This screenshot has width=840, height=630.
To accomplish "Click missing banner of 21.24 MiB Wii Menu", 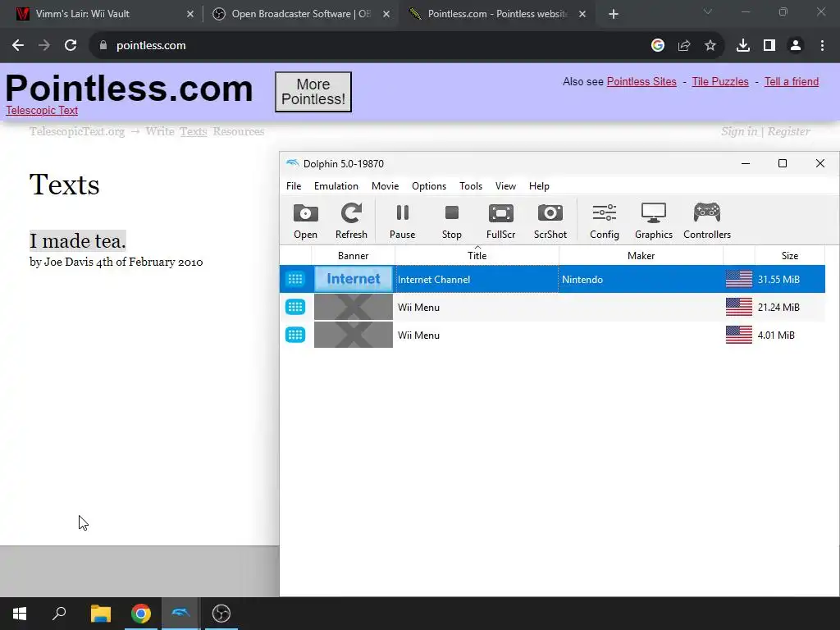I will pyautogui.click(x=353, y=307).
